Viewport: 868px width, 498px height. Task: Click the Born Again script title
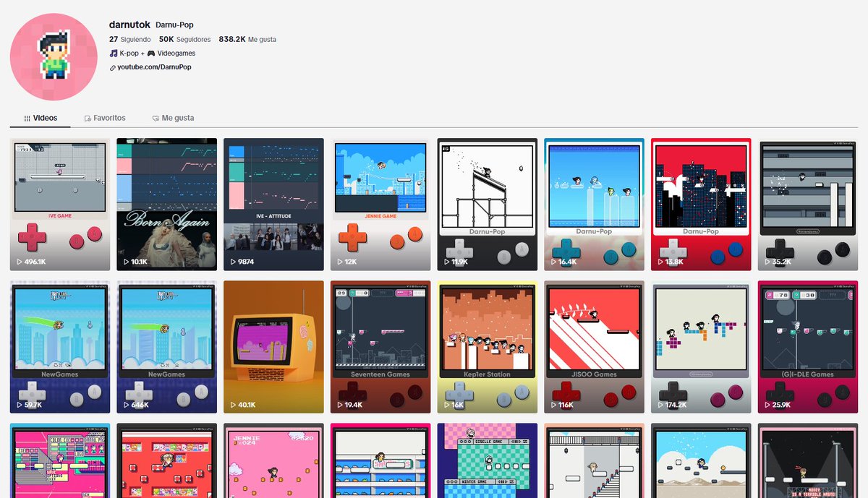[x=167, y=220]
